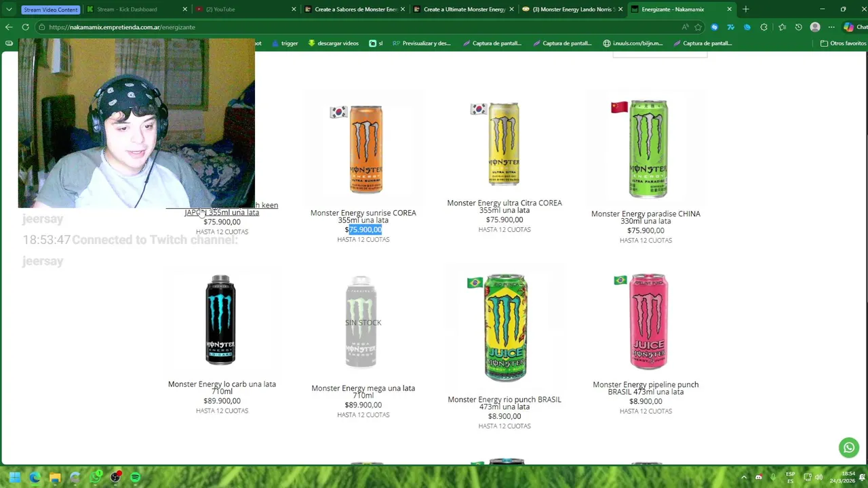This screenshot has height=488, width=868.
Task: Open the Favorites list icon
Action: [x=782, y=27]
